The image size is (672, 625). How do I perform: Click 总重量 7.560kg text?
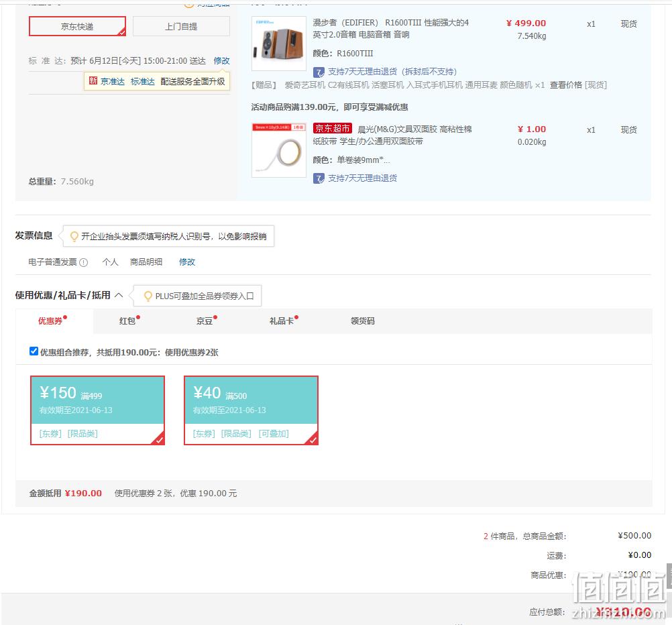(x=61, y=181)
